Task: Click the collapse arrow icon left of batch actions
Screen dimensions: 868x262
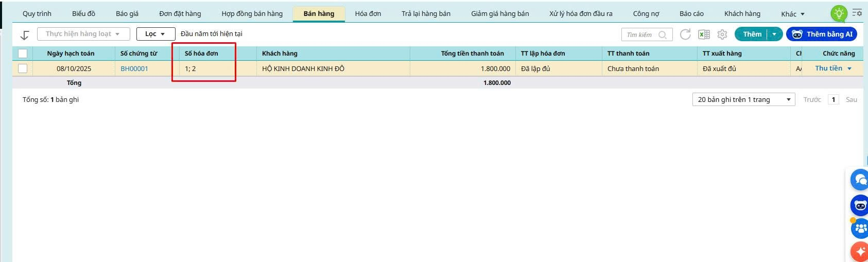Action: (24, 34)
